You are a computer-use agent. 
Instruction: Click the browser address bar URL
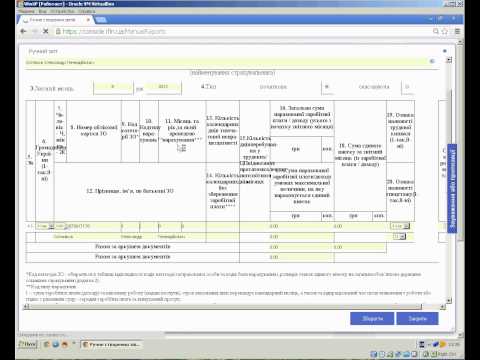(x=114, y=31)
